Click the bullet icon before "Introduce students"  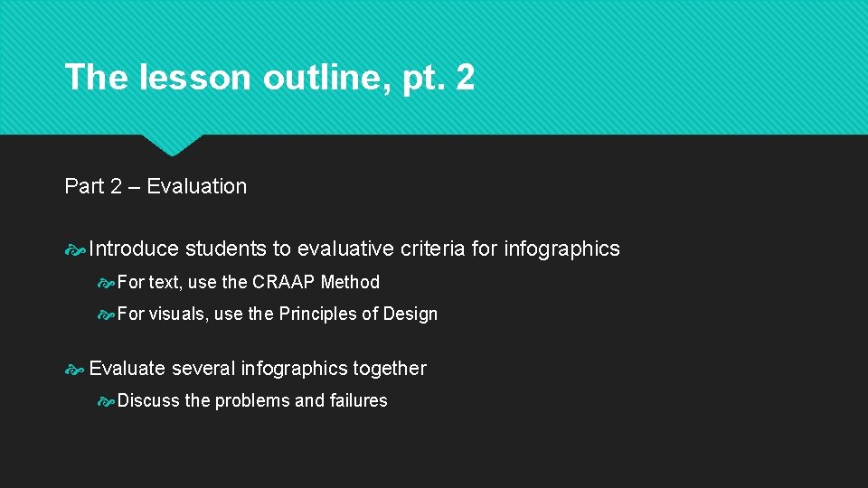click(76, 249)
